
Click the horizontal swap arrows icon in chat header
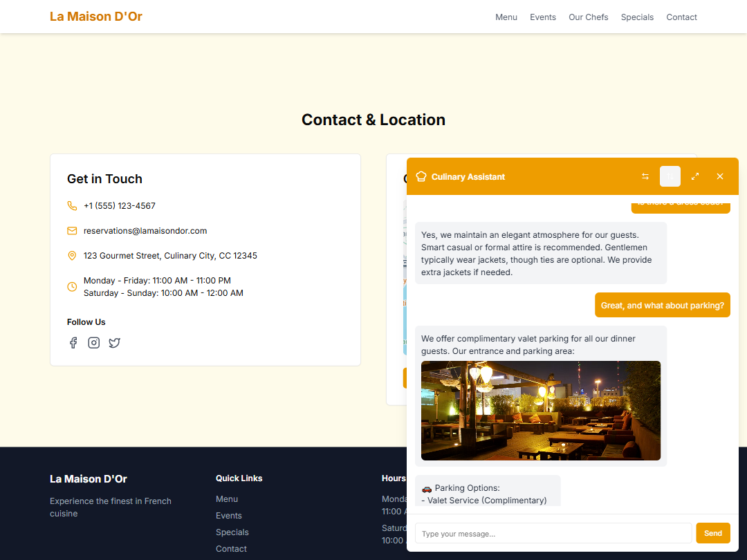point(645,176)
